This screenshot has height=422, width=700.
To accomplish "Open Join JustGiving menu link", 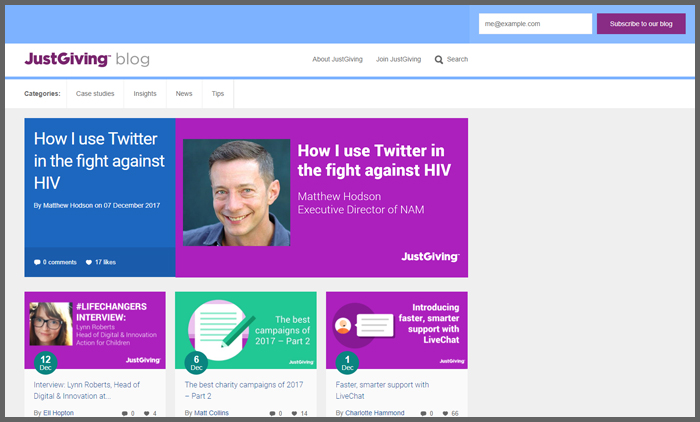I will pyautogui.click(x=398, y=59).
